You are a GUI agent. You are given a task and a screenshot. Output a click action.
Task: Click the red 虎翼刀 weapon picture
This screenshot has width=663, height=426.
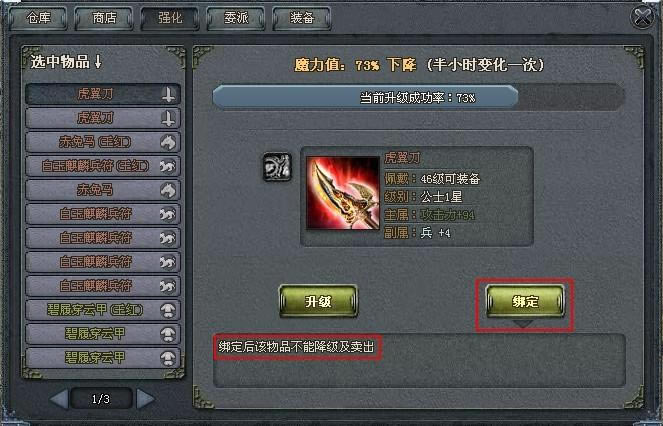point(343,193)
